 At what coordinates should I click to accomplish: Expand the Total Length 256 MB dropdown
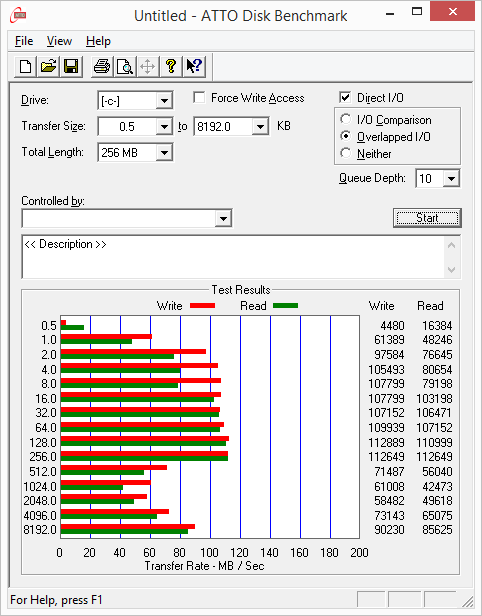(164, 152)
